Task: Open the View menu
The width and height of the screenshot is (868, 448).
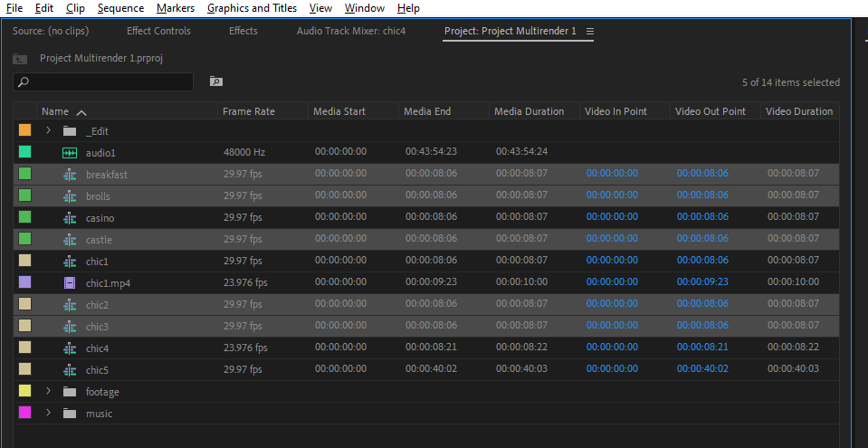Action: click(320, 8)
